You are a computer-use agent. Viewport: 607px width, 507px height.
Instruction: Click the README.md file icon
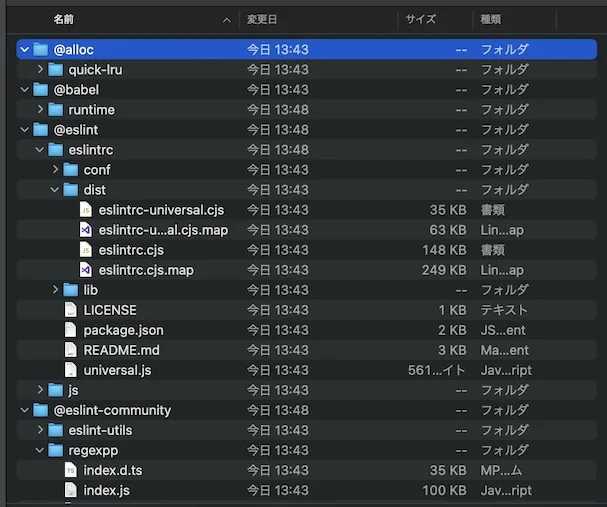71,350
